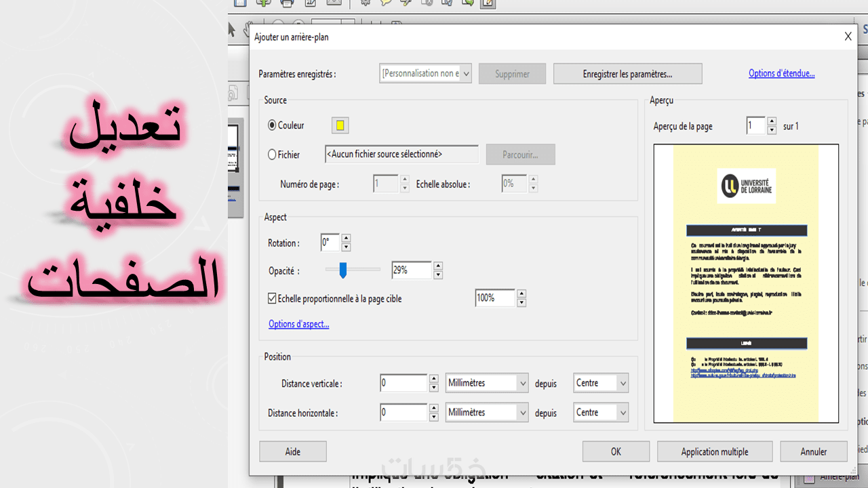This screenshot has height=488, width=868.
Task: Increase Opacité with the up arrow
Action: click(438, 266)
